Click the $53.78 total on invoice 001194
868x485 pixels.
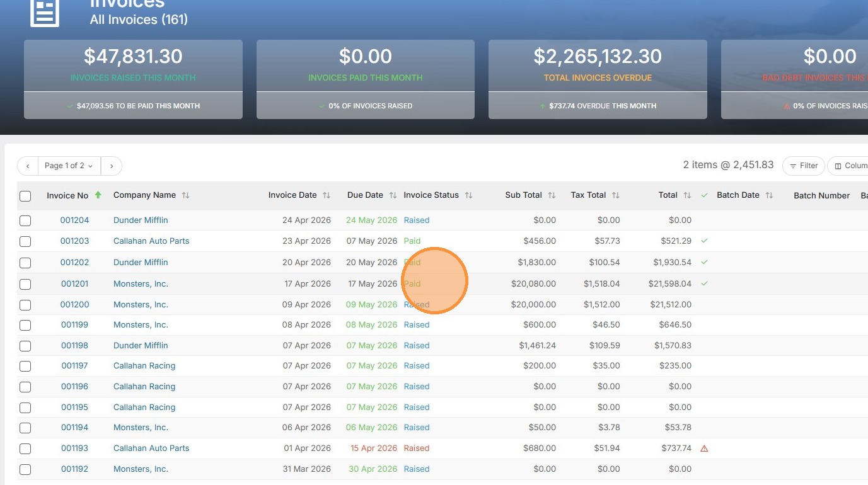678,427
